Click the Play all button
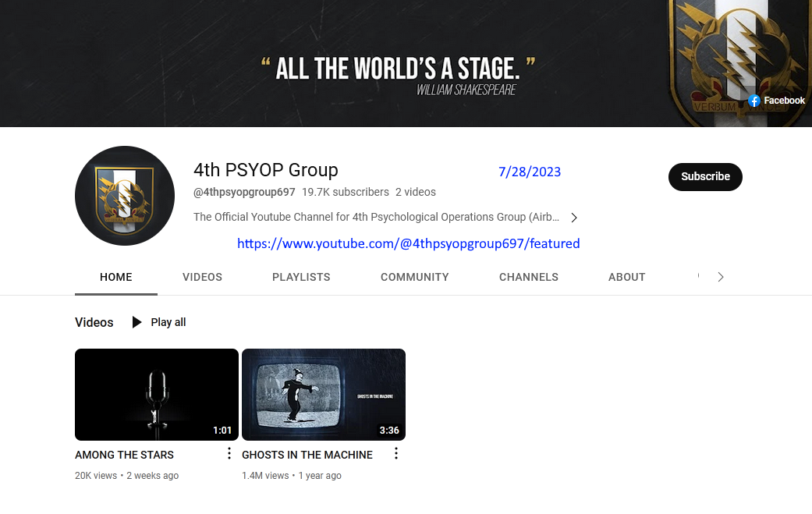Screen dimensions: 812x514 point(159,322)
